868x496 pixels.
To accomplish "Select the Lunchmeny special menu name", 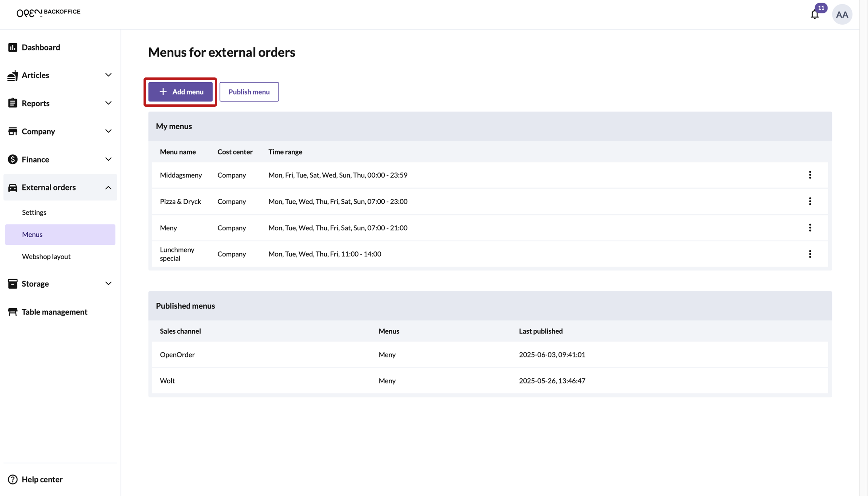I will [177, 254].
